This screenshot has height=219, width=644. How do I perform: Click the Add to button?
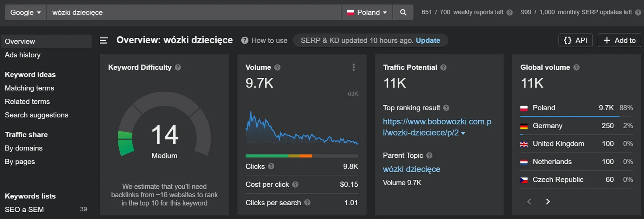619,40
